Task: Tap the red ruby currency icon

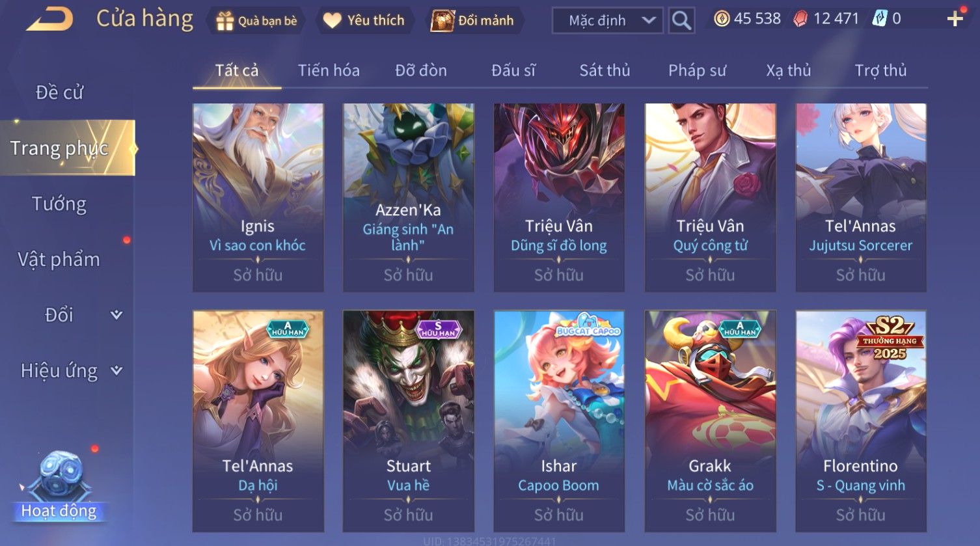Action: (800, 19)
